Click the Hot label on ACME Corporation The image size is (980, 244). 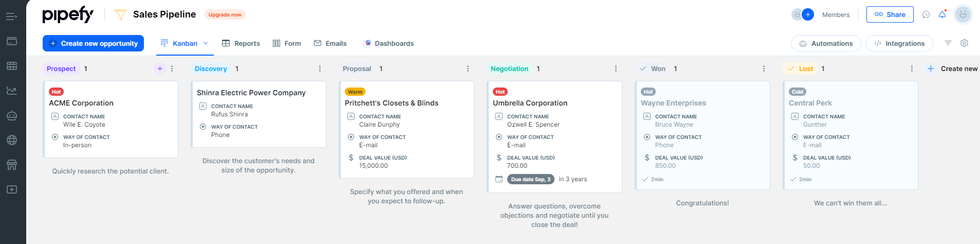(56, 92)
